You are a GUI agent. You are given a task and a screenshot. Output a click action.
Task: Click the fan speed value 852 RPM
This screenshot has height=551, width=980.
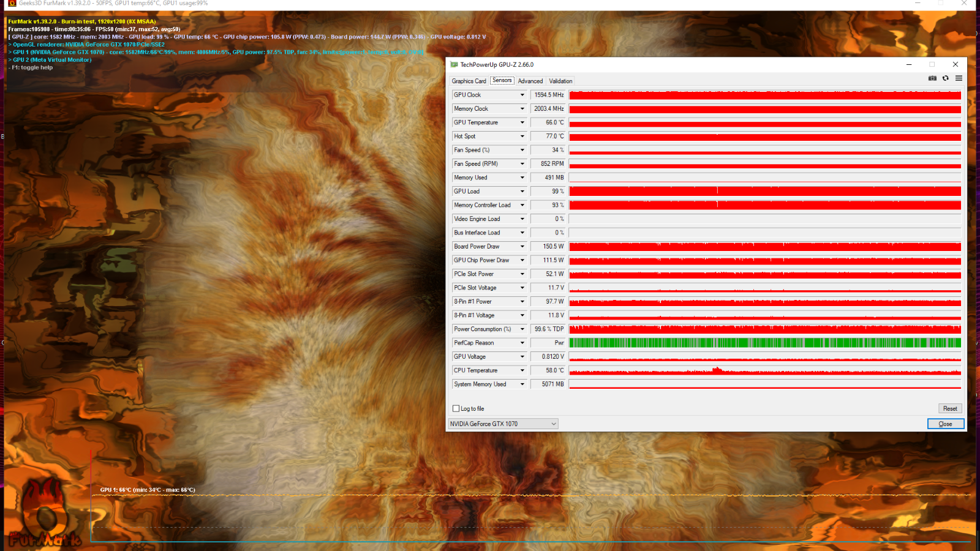[548, 163]
